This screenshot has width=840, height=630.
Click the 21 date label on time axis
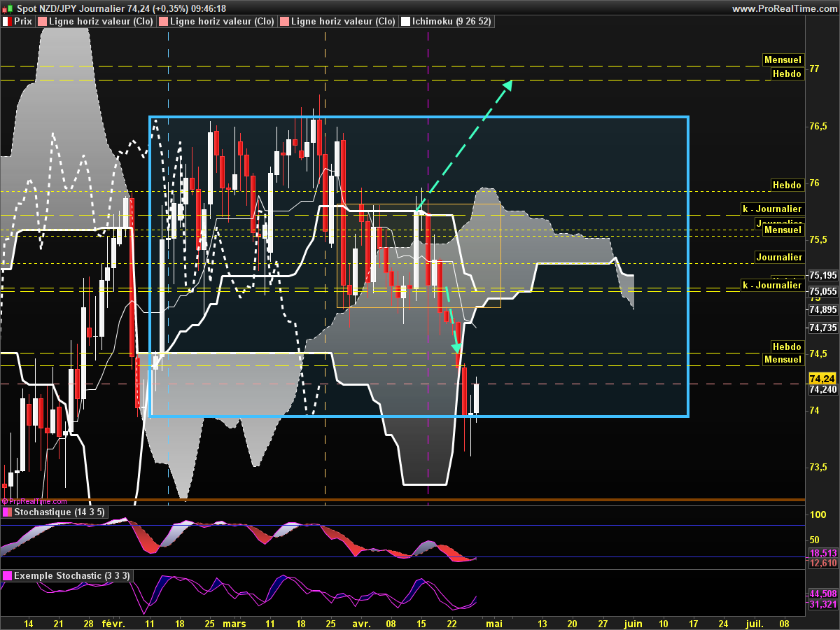(59, 623)
